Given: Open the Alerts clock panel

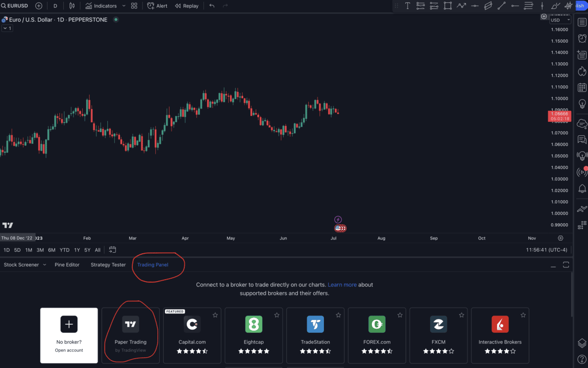Looking at the screenshot, I should [582, 38].
